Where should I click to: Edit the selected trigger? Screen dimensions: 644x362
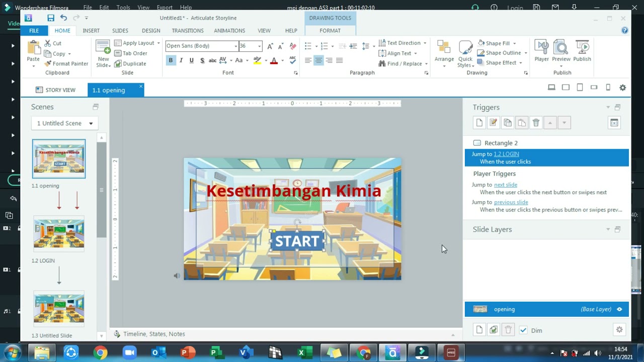pos(494,123)
